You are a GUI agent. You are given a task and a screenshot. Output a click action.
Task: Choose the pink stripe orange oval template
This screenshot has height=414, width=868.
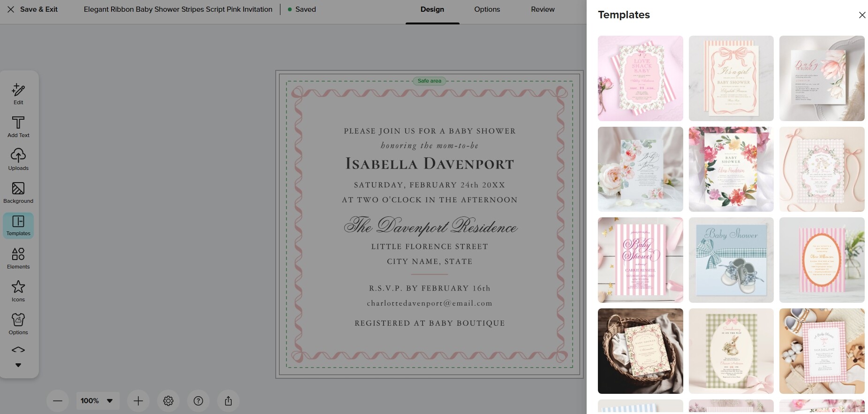tap(822, 260)
